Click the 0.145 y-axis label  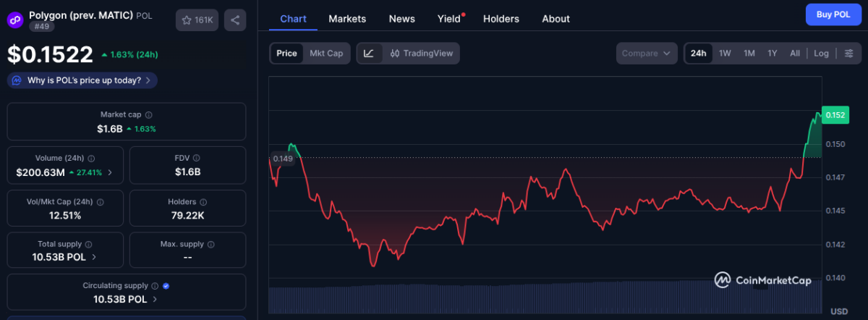[834, 211]
